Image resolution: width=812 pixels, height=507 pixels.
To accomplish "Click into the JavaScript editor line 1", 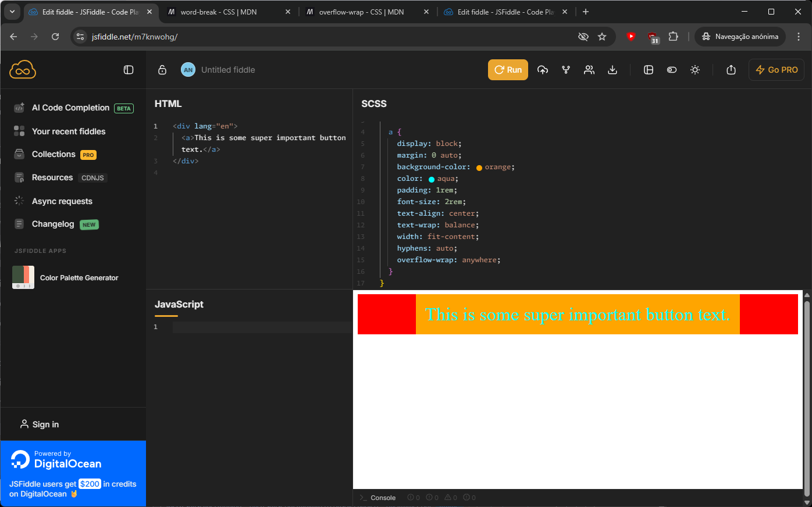I will pyautogui.click(x=262, y=327).
